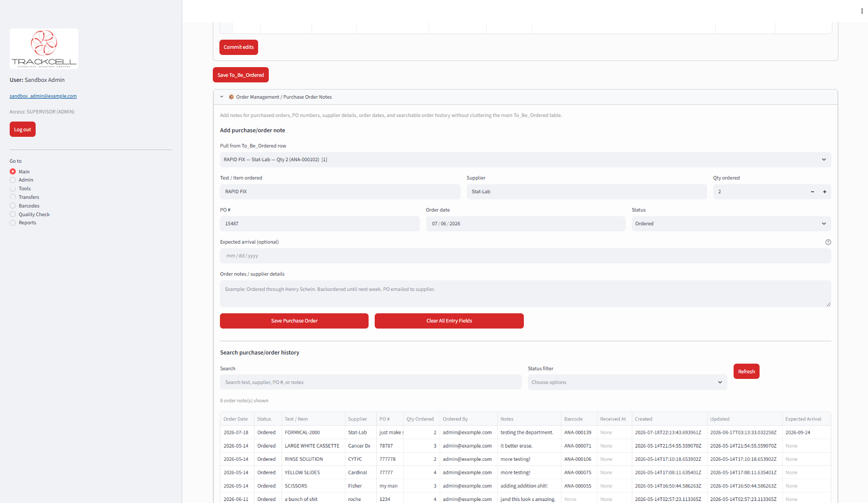The image size is (868, 503).
Task: Focus the Order notes / supplier details textarea
Action: (x=525, y=293)
